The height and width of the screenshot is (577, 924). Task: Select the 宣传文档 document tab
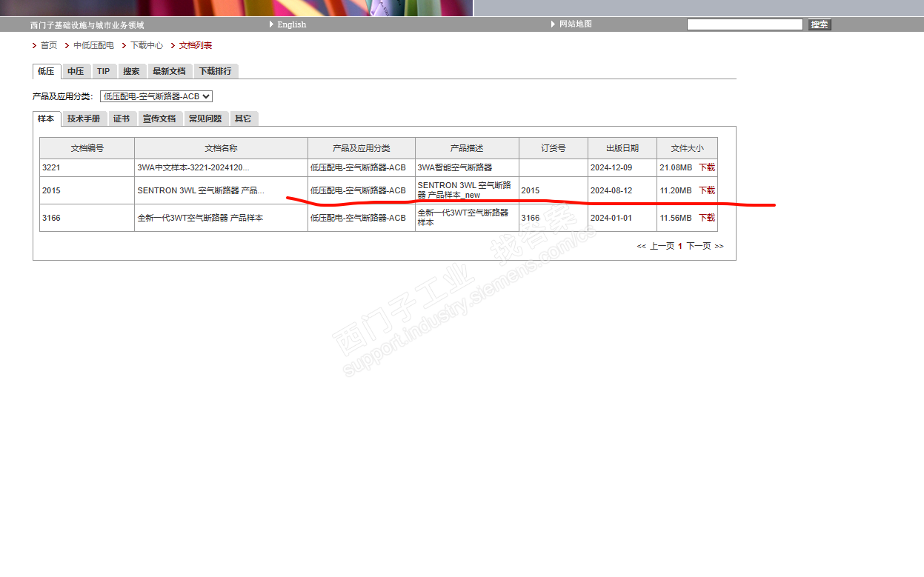click(x=159, y=119)
